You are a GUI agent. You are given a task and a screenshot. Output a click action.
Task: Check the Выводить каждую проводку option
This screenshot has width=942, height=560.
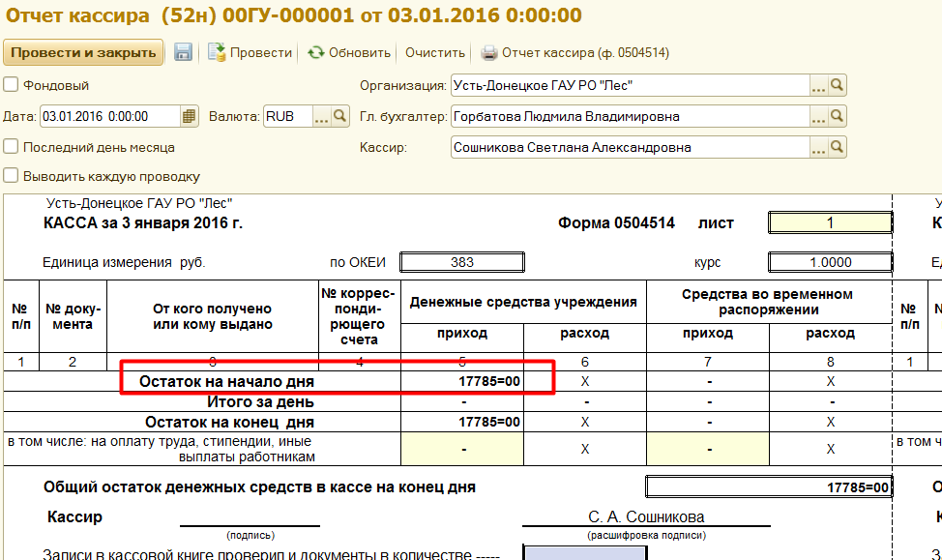(11, 176)
